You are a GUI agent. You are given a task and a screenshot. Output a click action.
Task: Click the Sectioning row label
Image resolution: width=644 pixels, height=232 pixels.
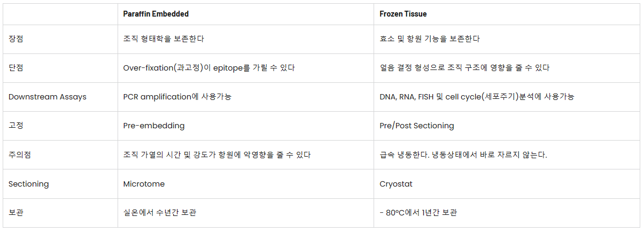click(x=28, y=184)
